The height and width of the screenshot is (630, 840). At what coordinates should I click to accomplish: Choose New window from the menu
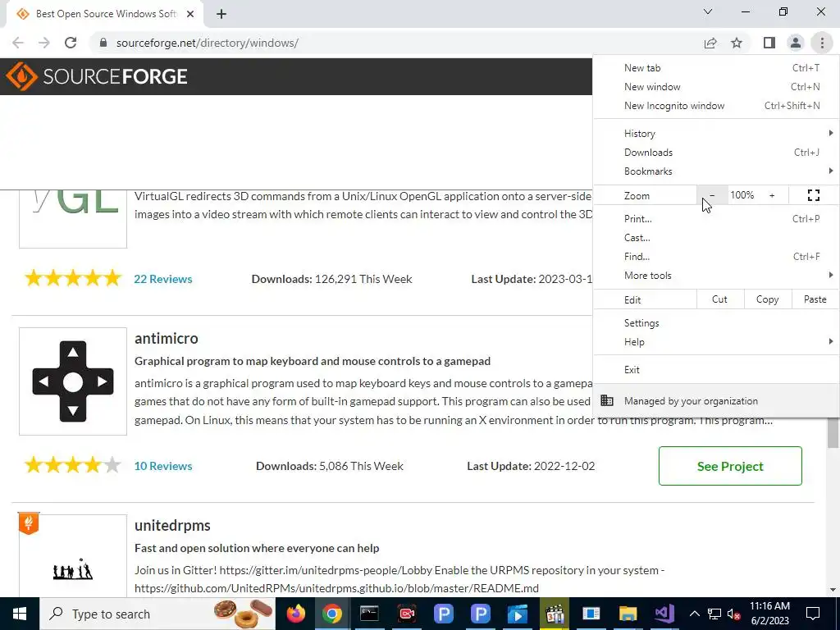point(715,87)
